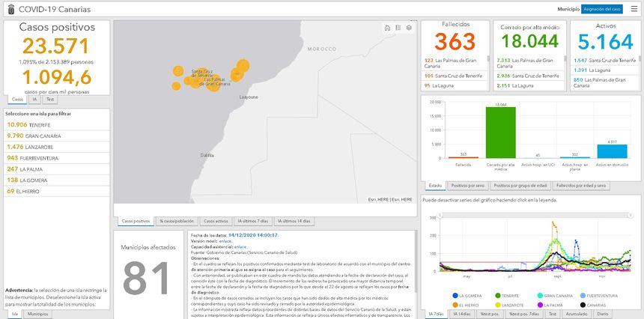Screen dimensions: 644x319
Task: Switch to the % casos/población map tab
Action: point(176,221)
